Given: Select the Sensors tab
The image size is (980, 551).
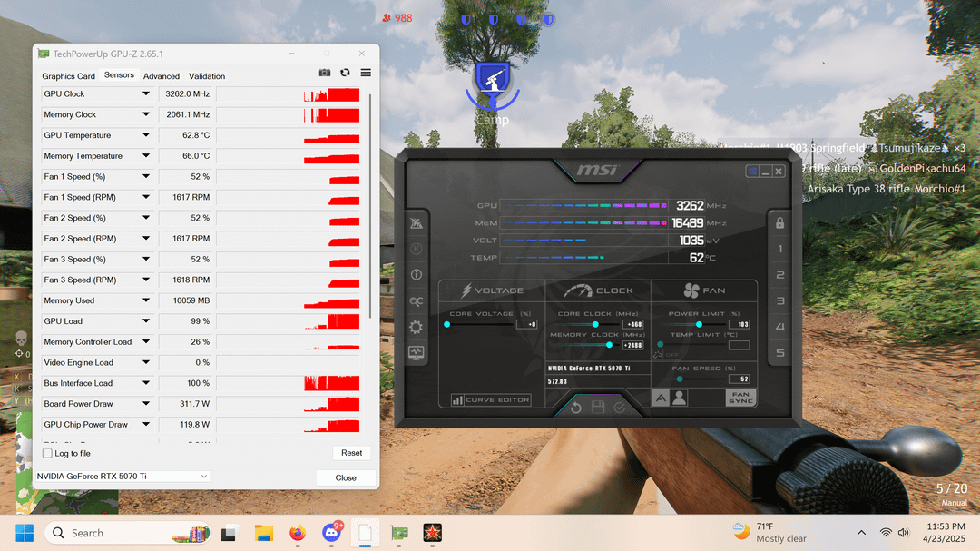Looking at the screenshot, I should pyautogui.click(x=119, y=75).
